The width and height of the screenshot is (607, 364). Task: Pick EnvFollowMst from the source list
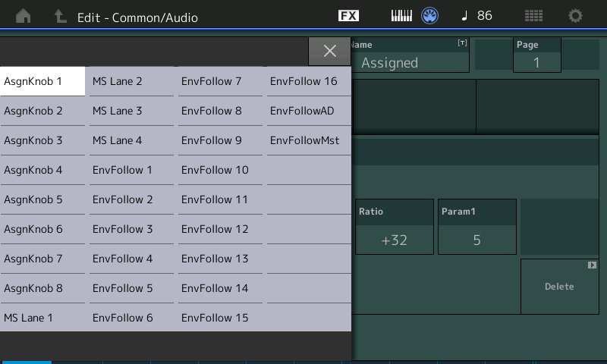pos(308,140)
